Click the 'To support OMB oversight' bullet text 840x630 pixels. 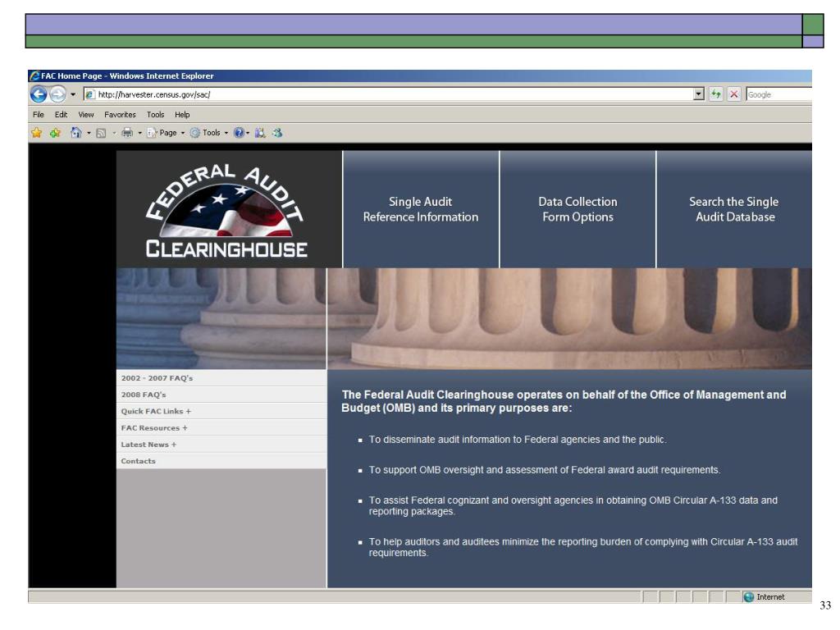click(x=545, y=470)
